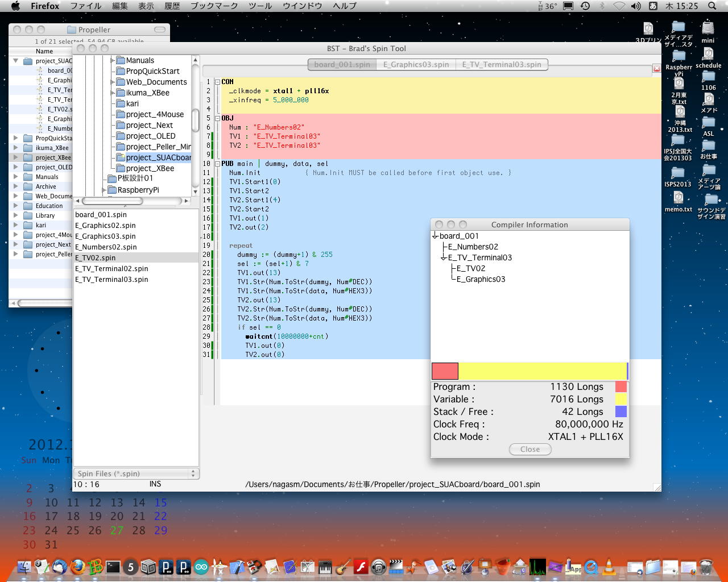Open the Spin Files filter dropdown

(136, 473)
